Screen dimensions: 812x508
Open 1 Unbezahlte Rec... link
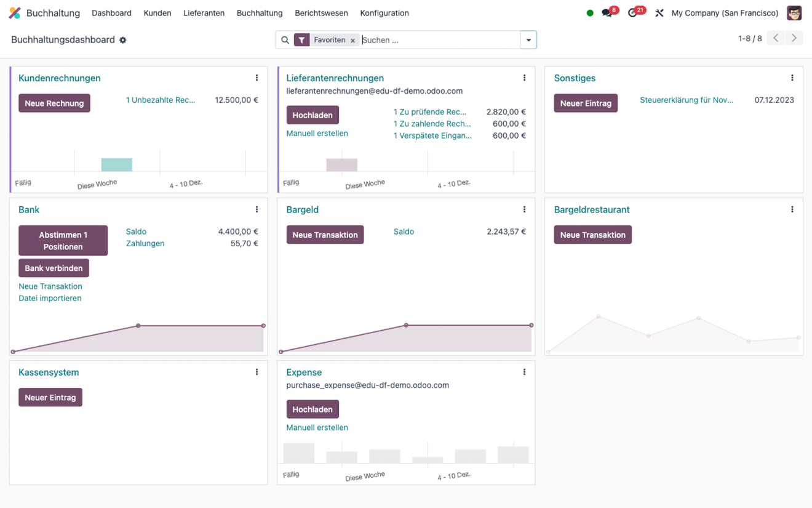tap(161, 100)
